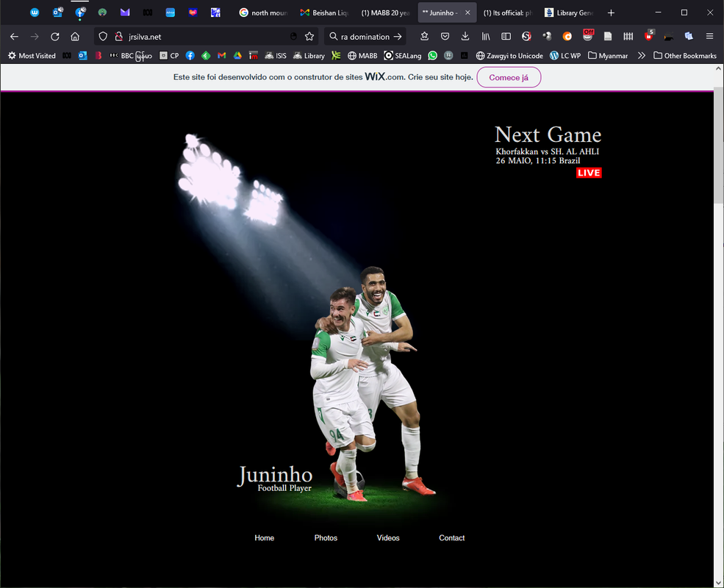Expand the Other Bookmarks folder
The height and width of the screenshot is (588, 724).
coord(685,55)
